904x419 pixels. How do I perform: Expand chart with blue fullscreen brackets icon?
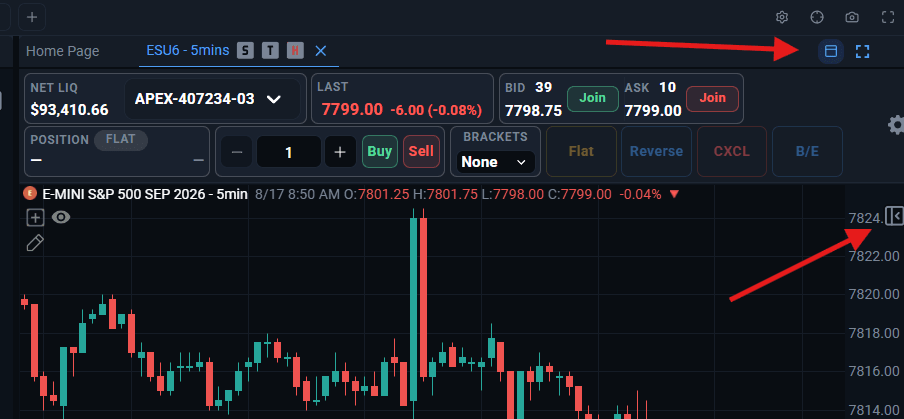click(x=862, y=51)
